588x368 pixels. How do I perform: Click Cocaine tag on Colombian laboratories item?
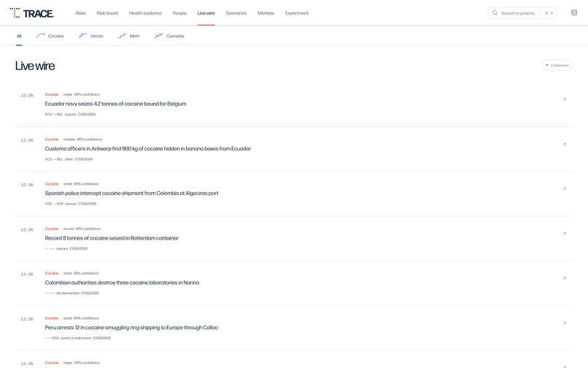pos(52,273)
